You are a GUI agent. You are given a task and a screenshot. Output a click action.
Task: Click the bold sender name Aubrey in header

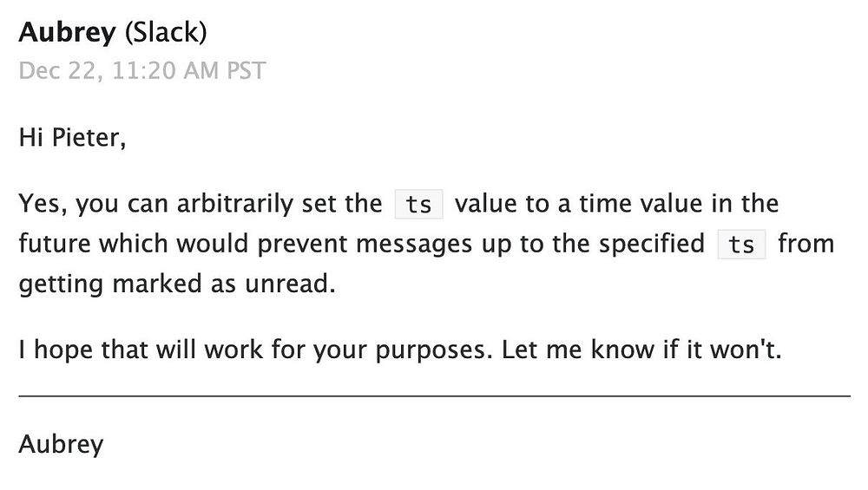67,33
